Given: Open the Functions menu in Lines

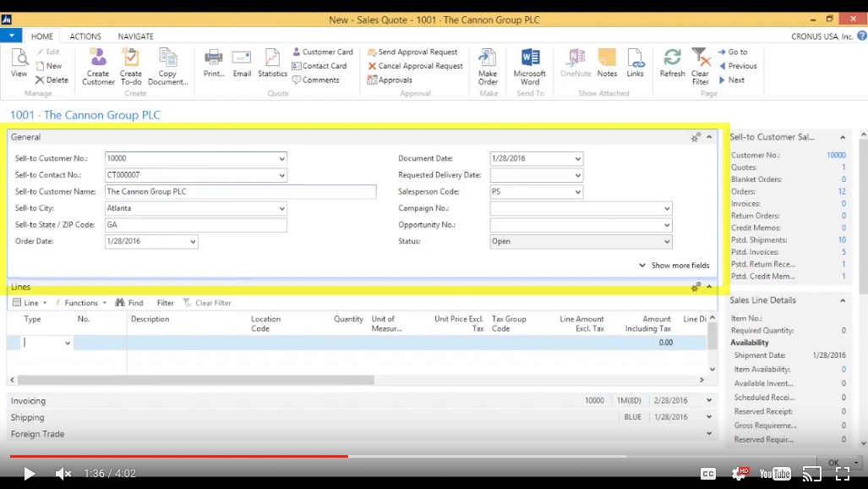Looking at the screenshot, I should click(80, 303).
